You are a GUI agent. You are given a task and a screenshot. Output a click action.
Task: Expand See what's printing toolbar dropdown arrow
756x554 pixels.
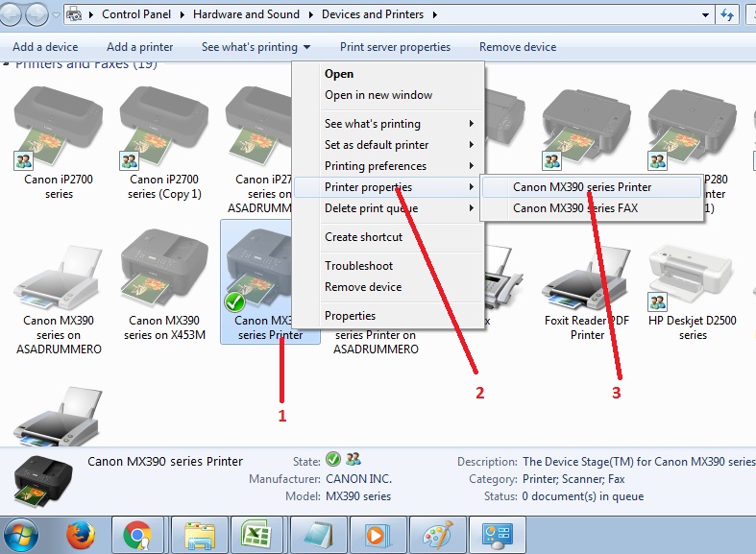click(x=307, y=47)
